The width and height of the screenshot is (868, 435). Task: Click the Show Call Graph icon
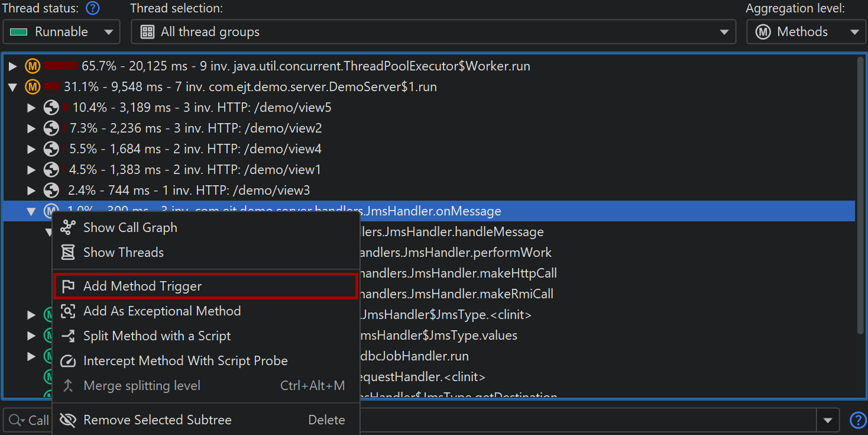(69, 227)
